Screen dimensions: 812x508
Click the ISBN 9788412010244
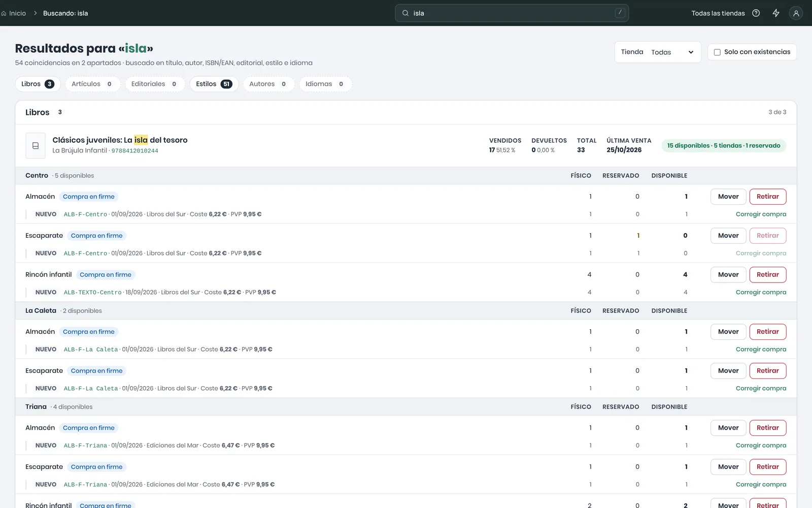click(x=134, y=151)
